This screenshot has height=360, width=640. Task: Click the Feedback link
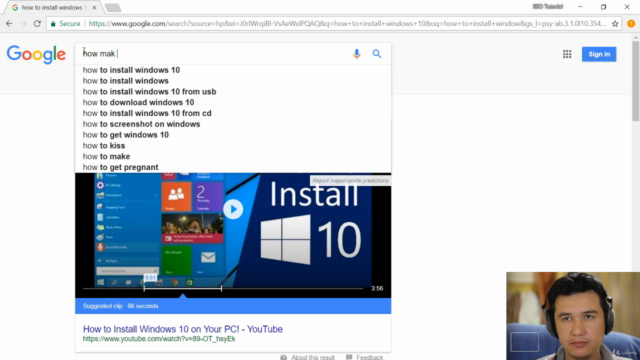(364, 357)
